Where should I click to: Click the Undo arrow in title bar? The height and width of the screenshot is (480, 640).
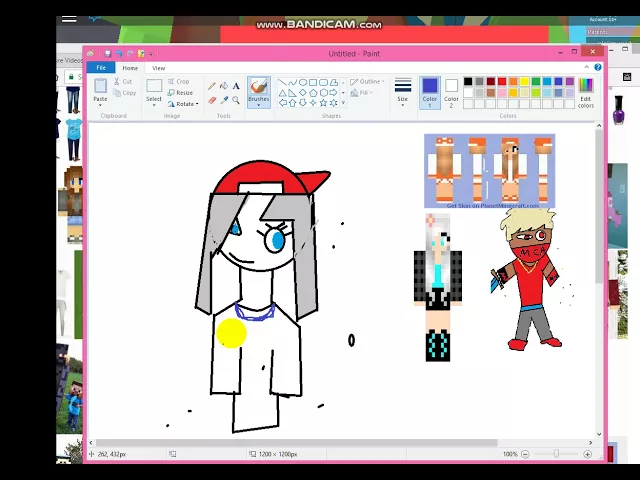[x=119, y=53]
